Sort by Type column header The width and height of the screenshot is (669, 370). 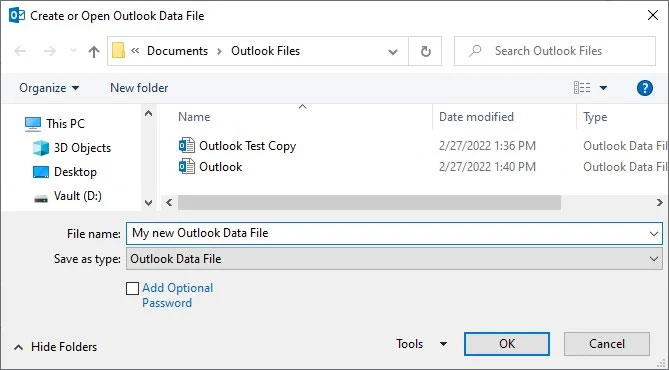pyautogui.click(x=595, y=117)
